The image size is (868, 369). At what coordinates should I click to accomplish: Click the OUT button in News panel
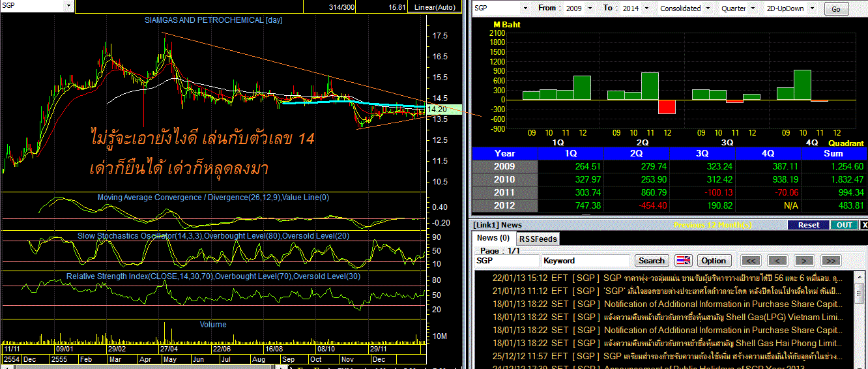pos(844,225)
